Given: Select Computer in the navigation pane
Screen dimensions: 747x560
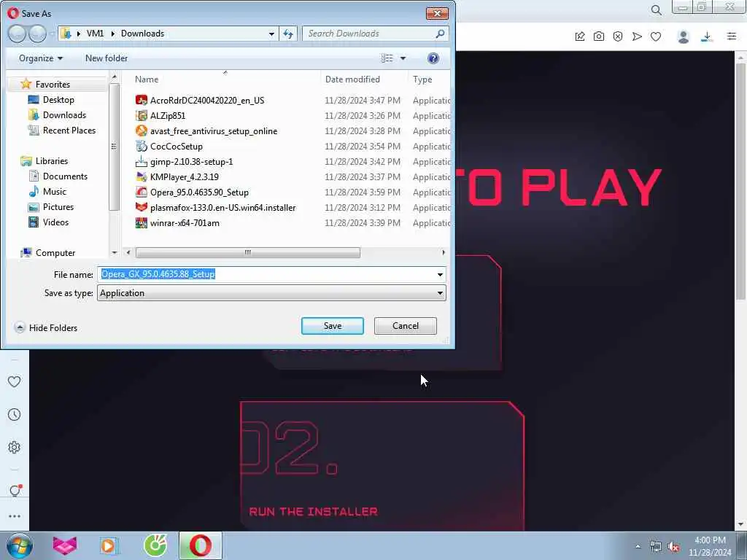Looking at the screenshot, I should point(55,253).
